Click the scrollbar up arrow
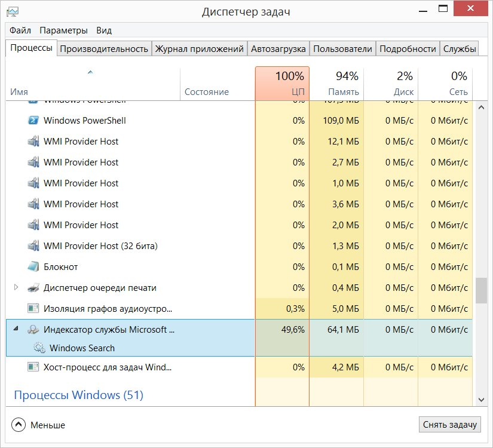 click(x=481, y=108)
